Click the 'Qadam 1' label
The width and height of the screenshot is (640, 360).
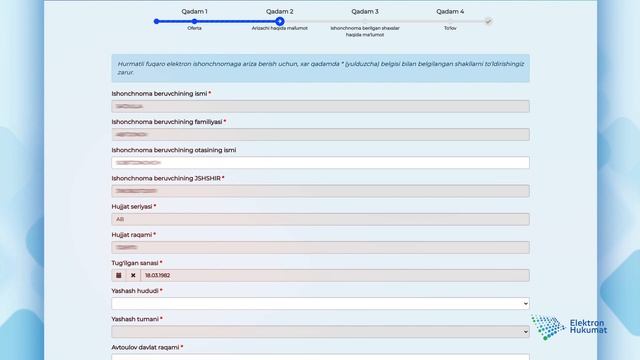194,11
